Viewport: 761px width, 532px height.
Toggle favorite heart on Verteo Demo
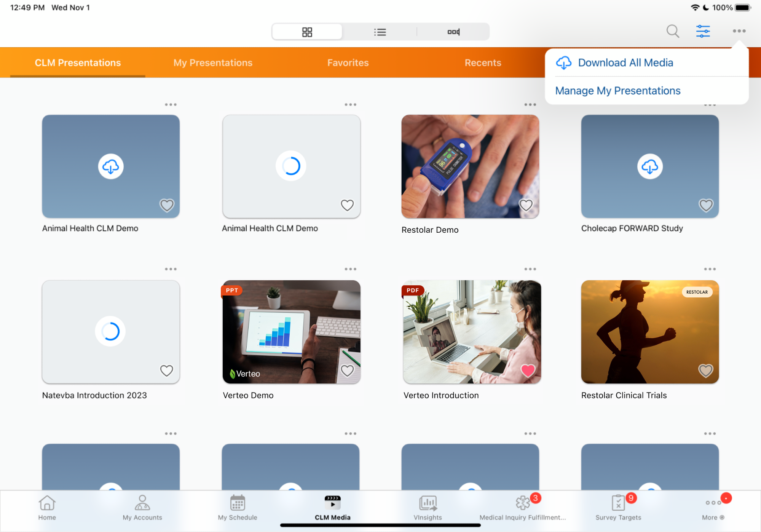tap(347, 370)
